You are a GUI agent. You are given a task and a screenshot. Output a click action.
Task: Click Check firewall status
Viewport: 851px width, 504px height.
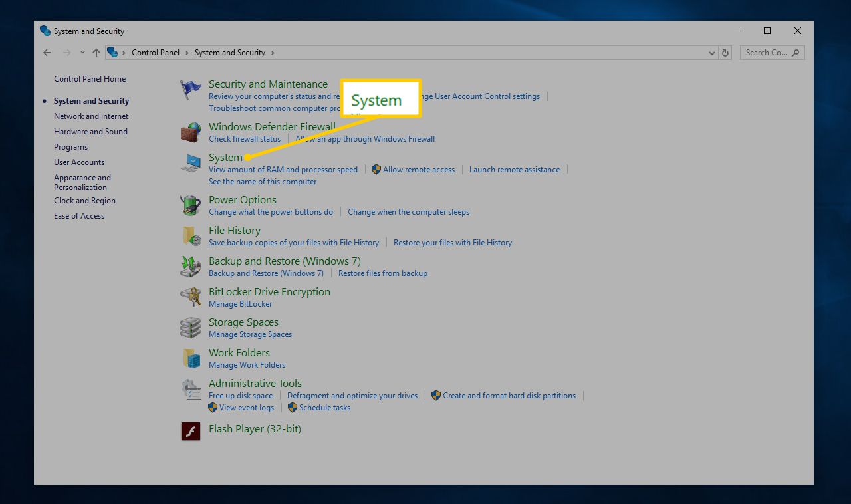pos(245,139)
